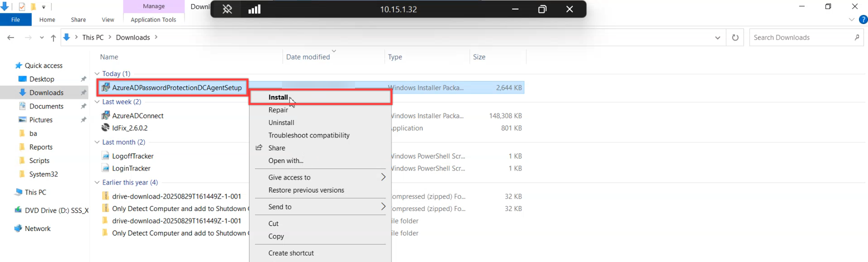868x262 pixels.
Task: Switch to the Share ribbon tab
Action: (78, 20)
